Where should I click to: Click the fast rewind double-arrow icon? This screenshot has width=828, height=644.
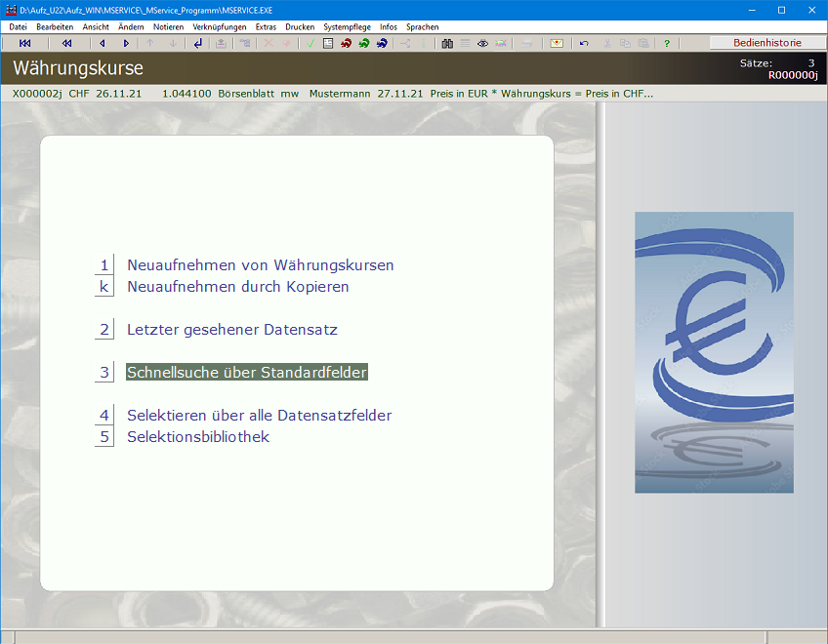tap(66, 44)
